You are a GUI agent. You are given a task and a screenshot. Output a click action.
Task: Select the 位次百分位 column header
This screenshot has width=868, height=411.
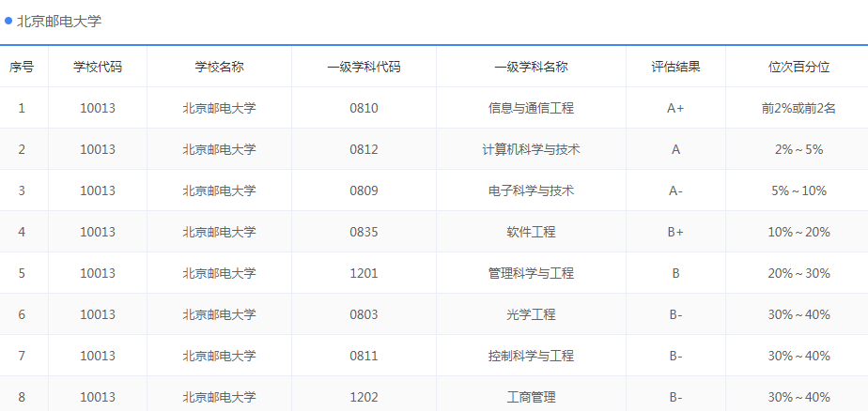click(x=798, y=67)
